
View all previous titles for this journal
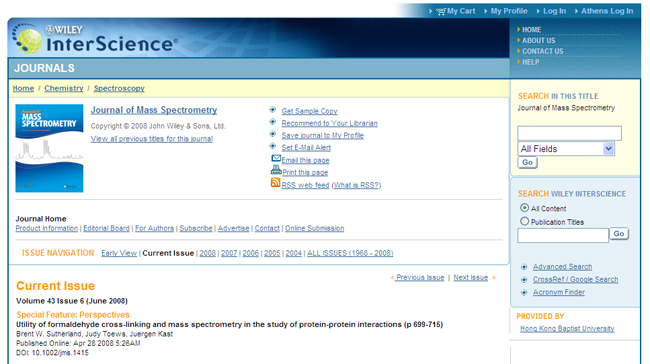[152, 139]
